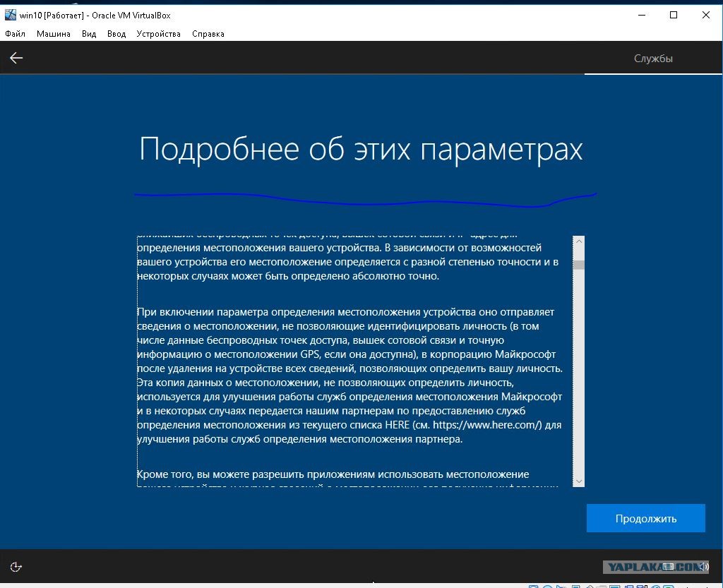This screenshot has height=588, width=723.
Task: Open the Вид menu
Action: click(89, 34)
